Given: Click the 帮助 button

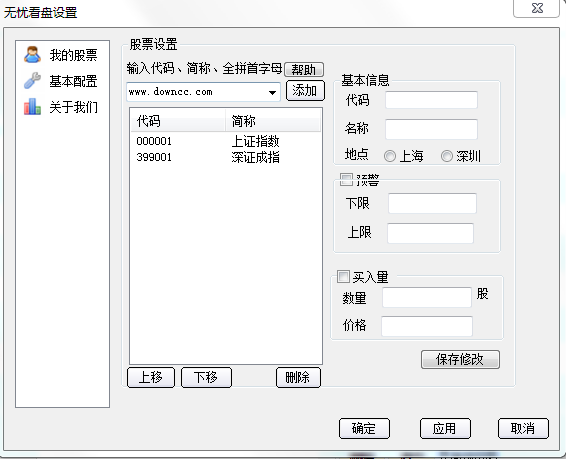Looking at the screenshot, I should click(x=304, y=69).
